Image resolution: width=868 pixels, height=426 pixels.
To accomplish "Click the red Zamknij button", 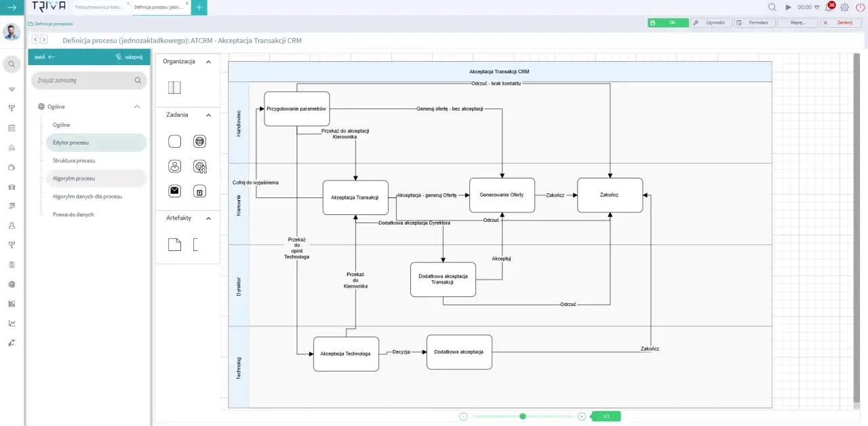I will (x=841, y=22).
